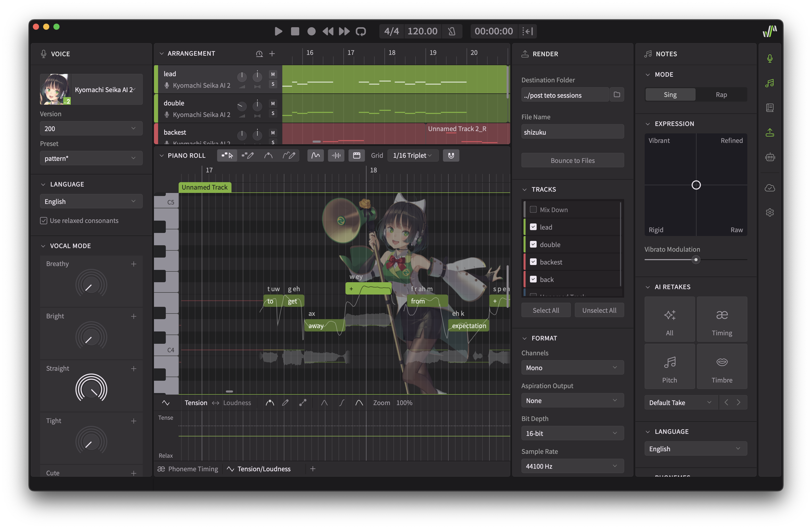Toggle snap magnet icon beside Grid

click(x=451, y=155)
